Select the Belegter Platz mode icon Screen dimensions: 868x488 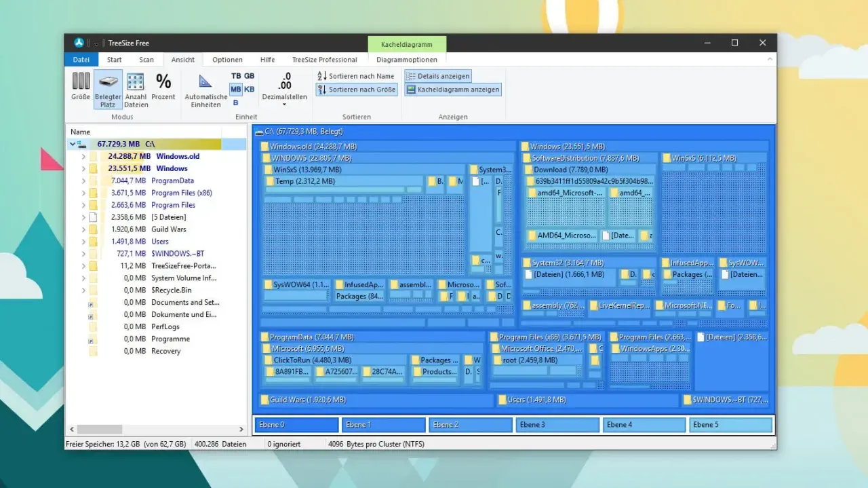coord(108,81)
